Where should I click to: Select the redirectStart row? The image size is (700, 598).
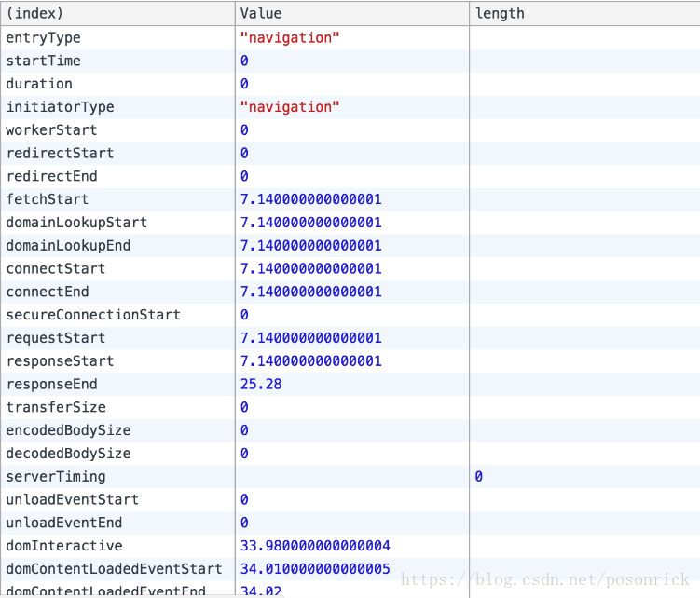(350, 153)
